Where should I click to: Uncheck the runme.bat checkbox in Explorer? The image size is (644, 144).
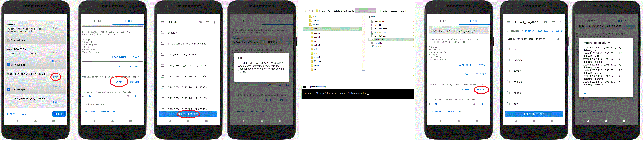(370, 39)
